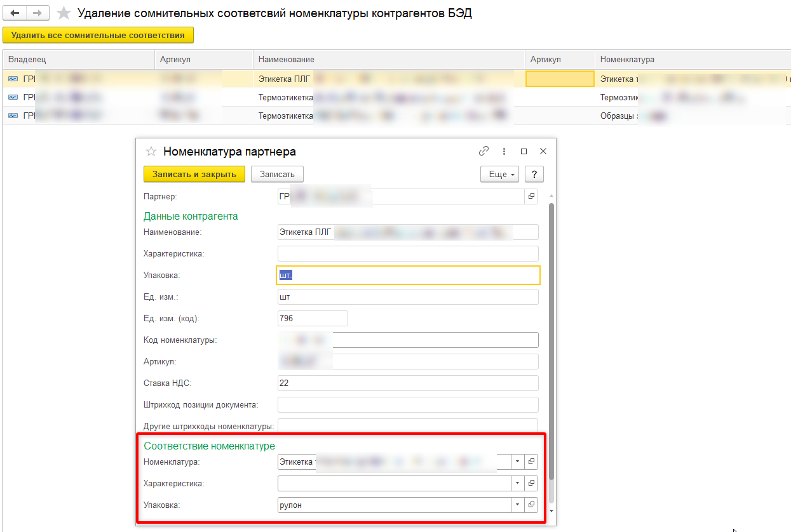Sort by the 'Наименование' column header
Viewport: 791px width, 532px height.
coord(389,59)
